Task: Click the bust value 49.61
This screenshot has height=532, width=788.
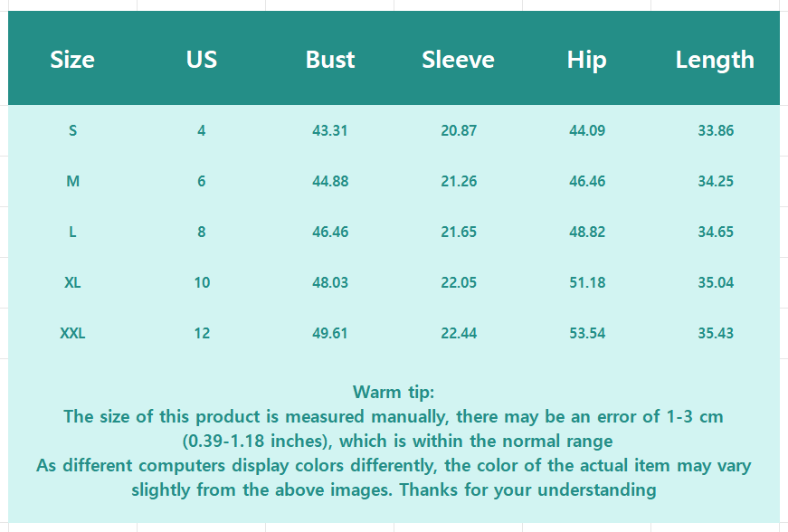Action: (x=330, y=333)
